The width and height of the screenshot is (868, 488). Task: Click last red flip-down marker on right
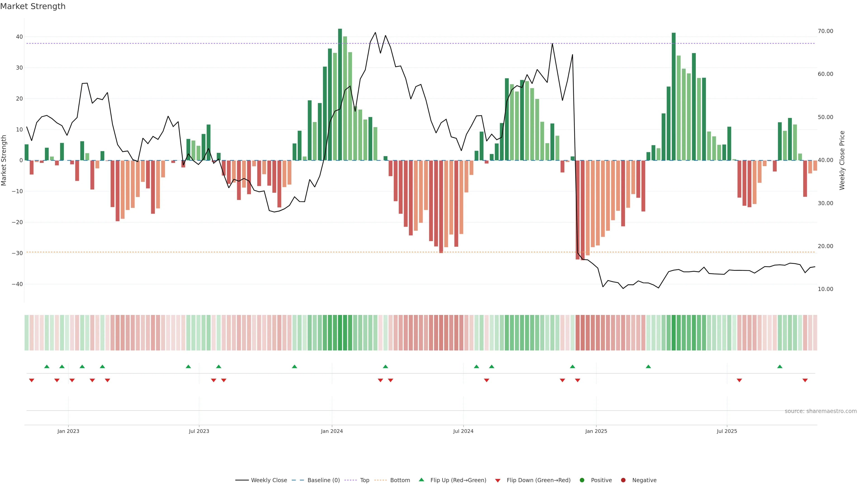805,380
